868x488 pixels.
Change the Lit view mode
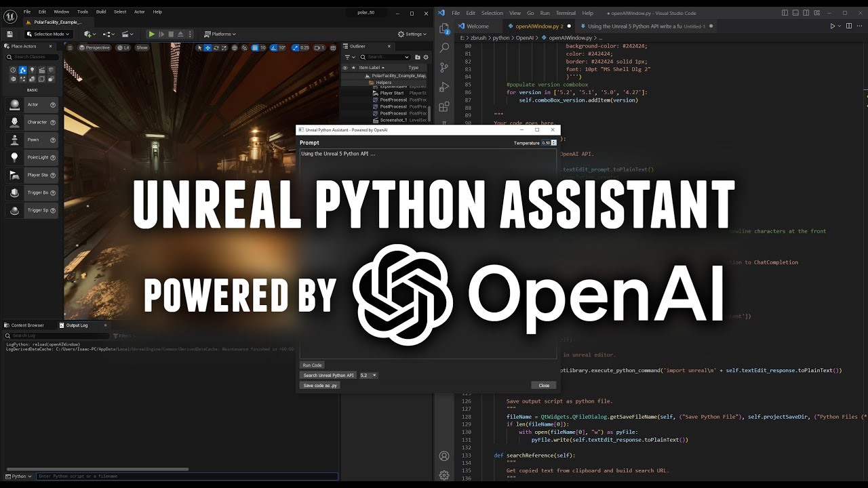pos(123,47)
